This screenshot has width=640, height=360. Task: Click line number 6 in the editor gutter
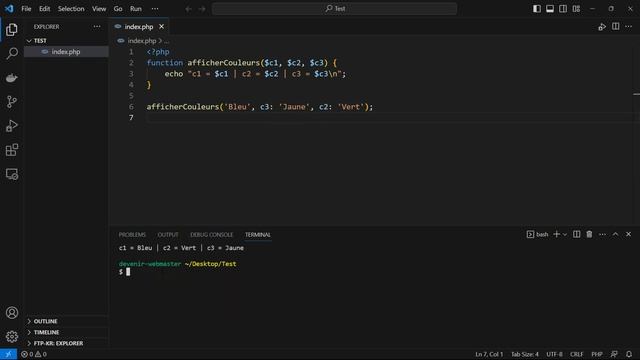coord(131,107)
